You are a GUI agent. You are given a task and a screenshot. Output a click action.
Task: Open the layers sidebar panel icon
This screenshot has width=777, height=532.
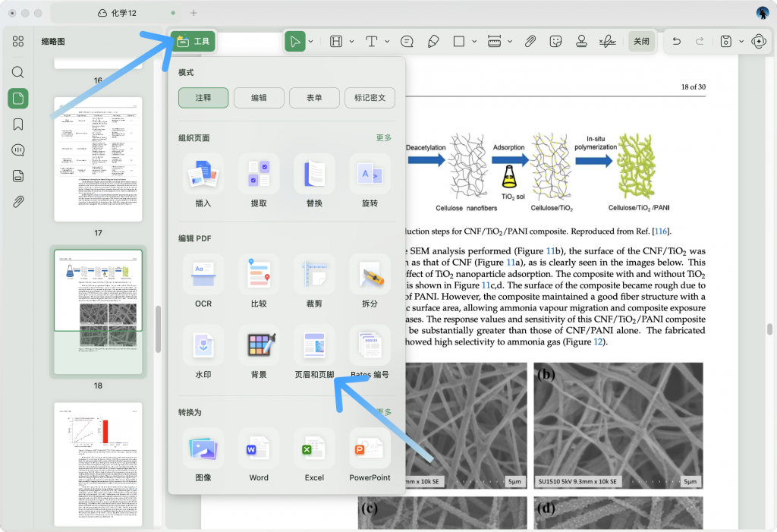[18, 176]
